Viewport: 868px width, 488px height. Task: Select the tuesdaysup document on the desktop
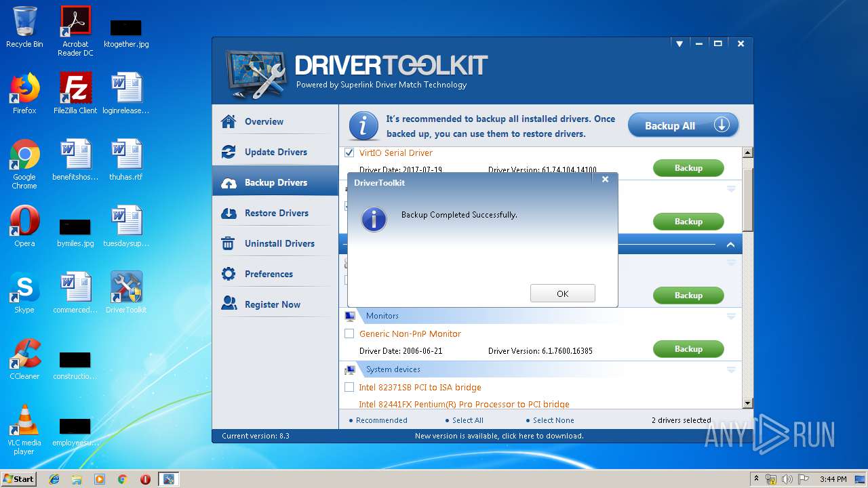coord(126,226)
